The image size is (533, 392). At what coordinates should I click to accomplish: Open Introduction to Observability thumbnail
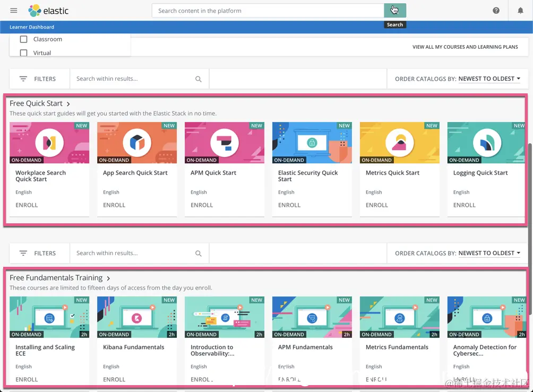(225, 317)
